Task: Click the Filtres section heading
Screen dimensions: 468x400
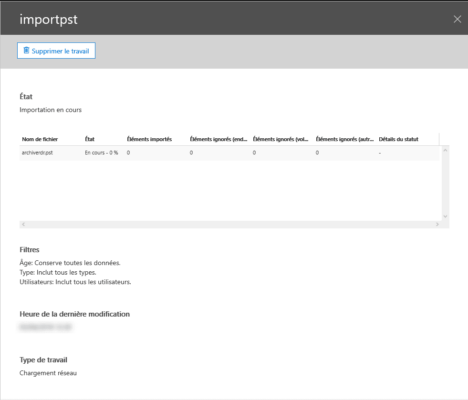Action: point(29,250)
